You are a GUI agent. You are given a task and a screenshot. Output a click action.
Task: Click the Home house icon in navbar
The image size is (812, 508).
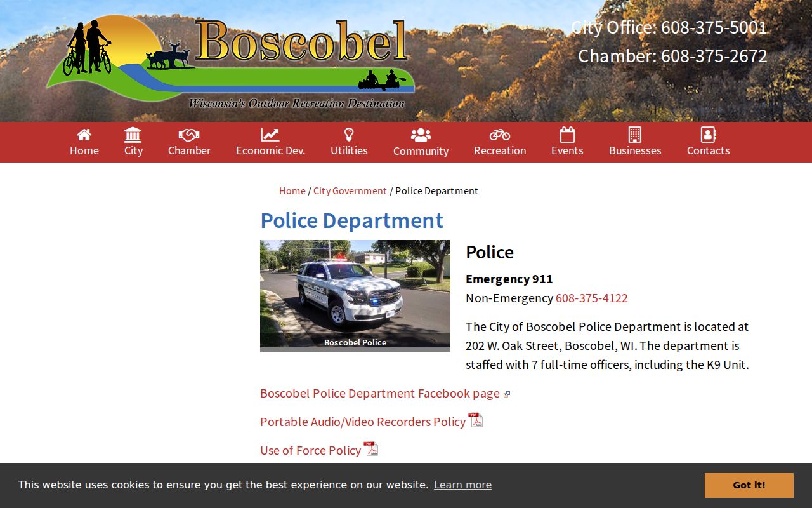(84, 134)
